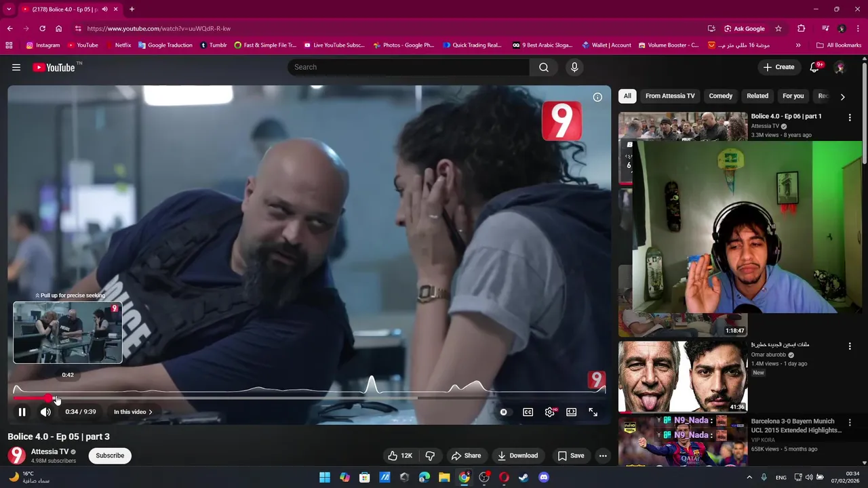Open the Create button

click(x=778, y=67)
